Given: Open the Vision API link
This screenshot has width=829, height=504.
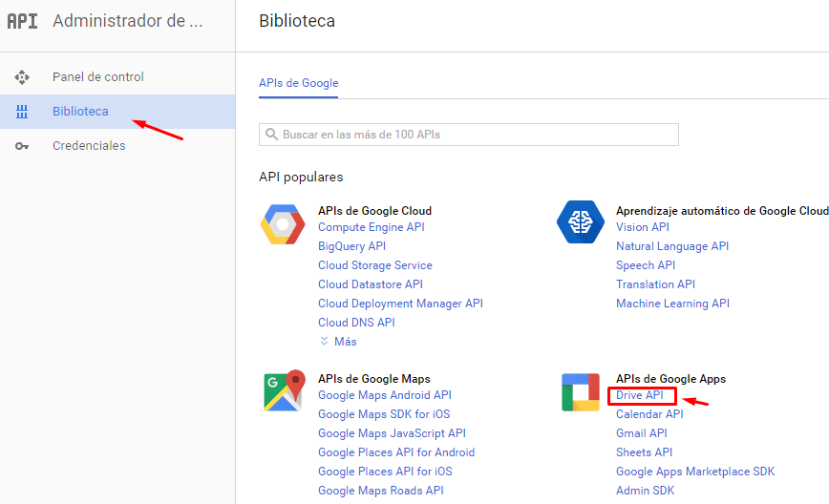Looking at the screenshot, I should click(643, 227).
